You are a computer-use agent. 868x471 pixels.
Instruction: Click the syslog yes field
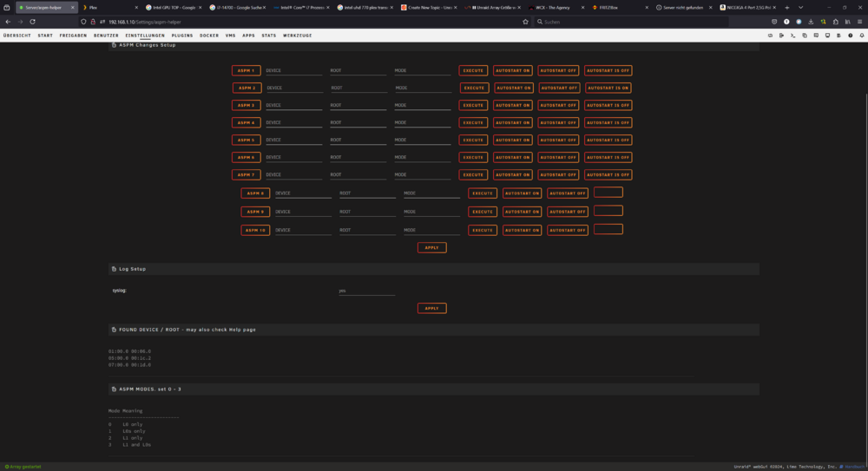click(366, 291)
